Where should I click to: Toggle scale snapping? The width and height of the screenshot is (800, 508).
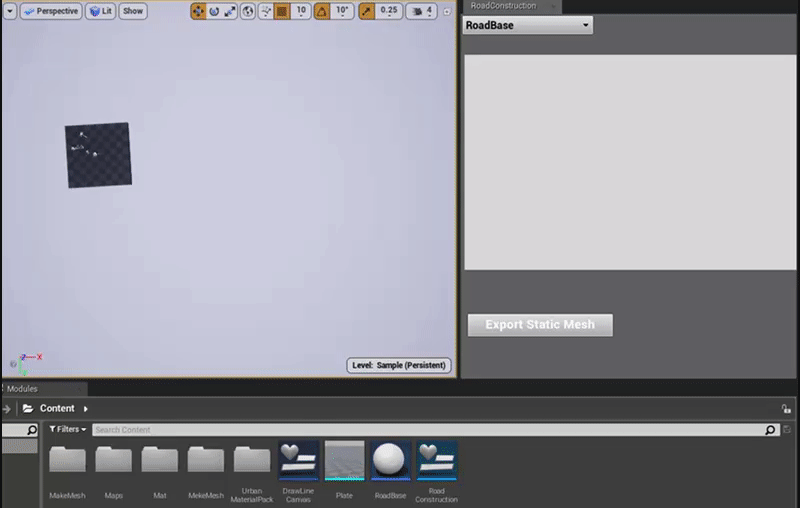[x=366, y=11]
